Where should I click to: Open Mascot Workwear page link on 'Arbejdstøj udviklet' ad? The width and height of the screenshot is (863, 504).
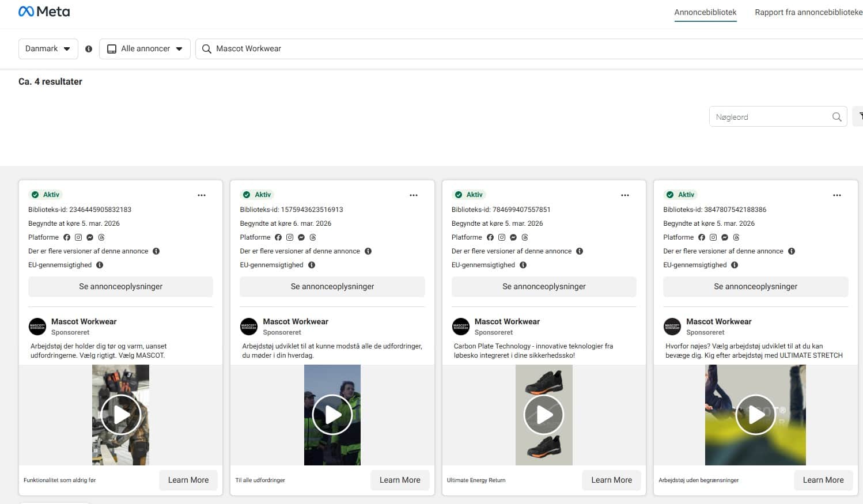pyautogui.click(x=296, y=321)
